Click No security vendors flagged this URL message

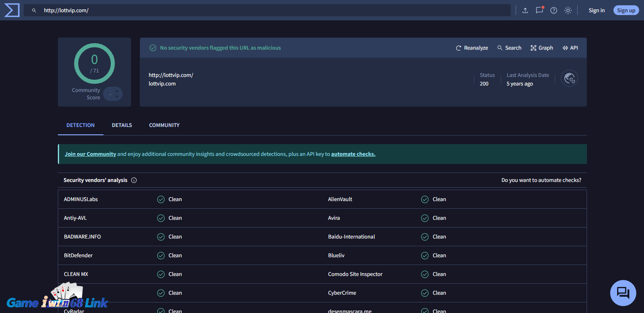(x=220, y=48)
